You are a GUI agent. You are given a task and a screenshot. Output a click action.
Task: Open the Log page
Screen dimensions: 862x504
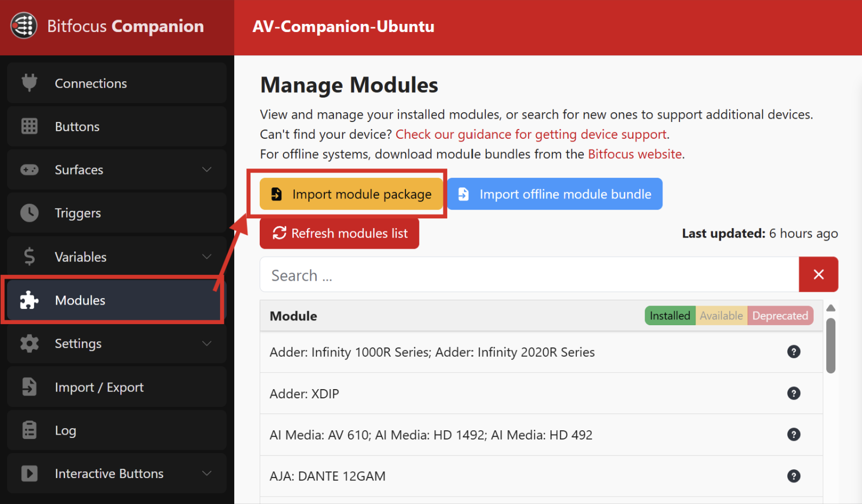tap(117, 430)
